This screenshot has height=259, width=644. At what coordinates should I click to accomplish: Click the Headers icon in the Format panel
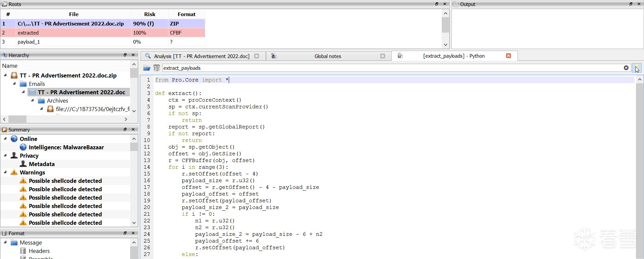[23, 251]
